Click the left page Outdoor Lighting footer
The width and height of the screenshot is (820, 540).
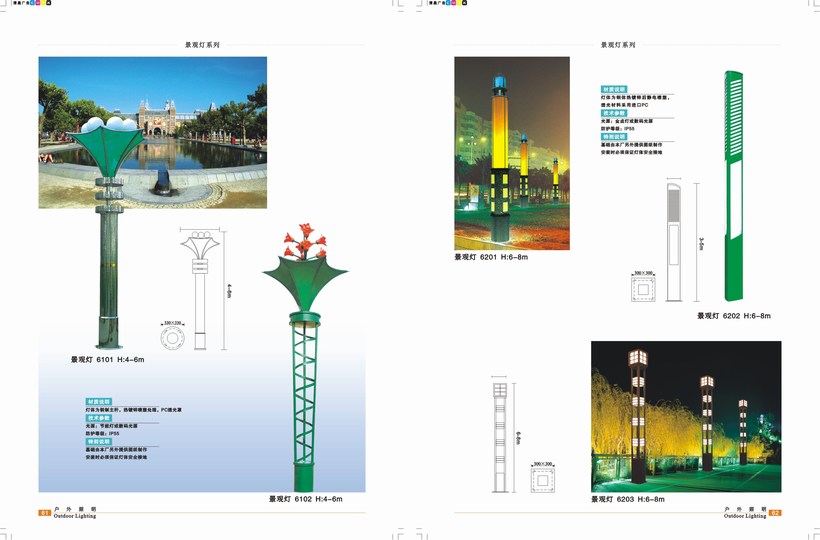[74, 516]
